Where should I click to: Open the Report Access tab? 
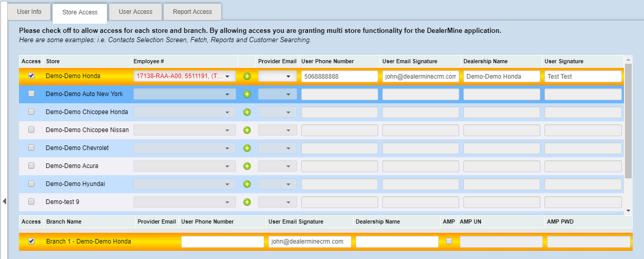tap(192, 12)
